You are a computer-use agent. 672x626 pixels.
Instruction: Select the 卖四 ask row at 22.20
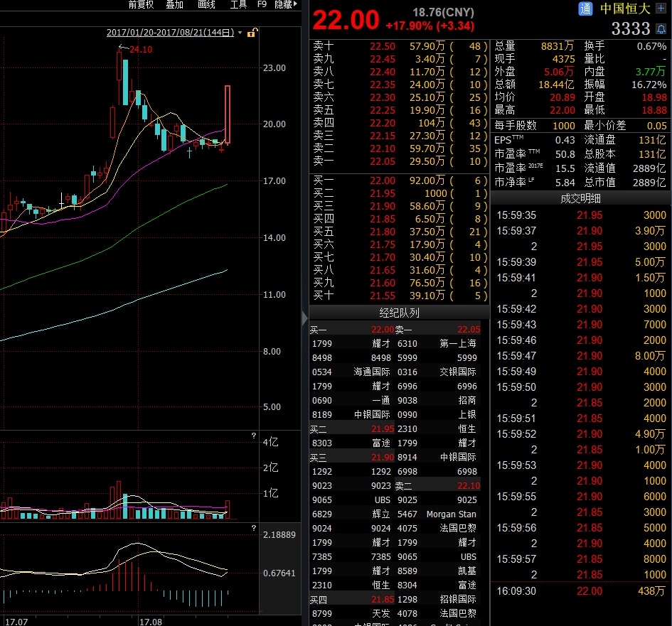[x=400, y=123]
